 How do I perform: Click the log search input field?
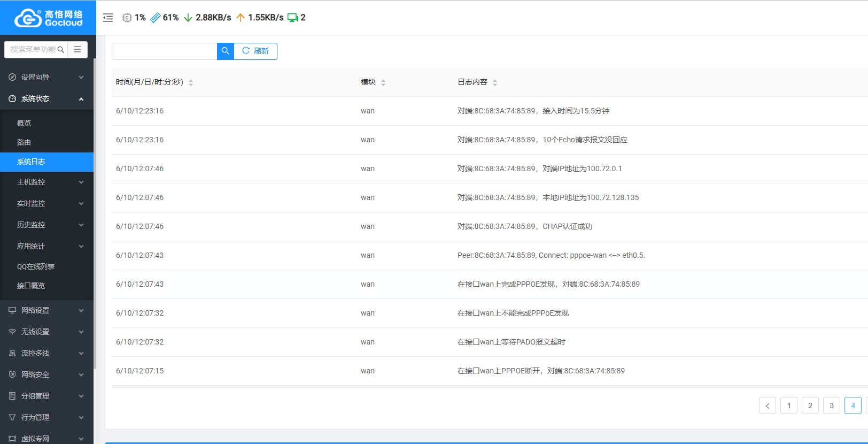tap(164, 51)
